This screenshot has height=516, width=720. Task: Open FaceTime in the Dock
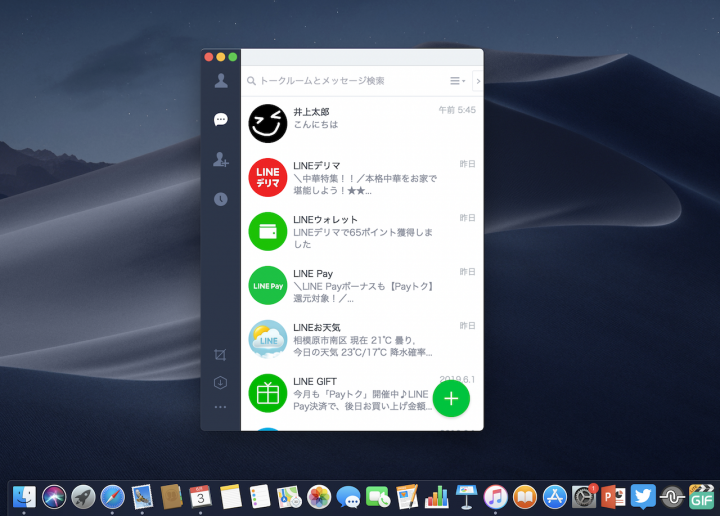point(378,497)
